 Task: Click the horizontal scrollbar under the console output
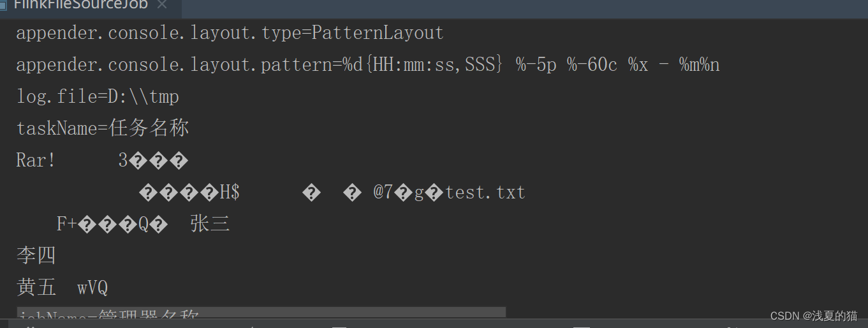(261, 311)
